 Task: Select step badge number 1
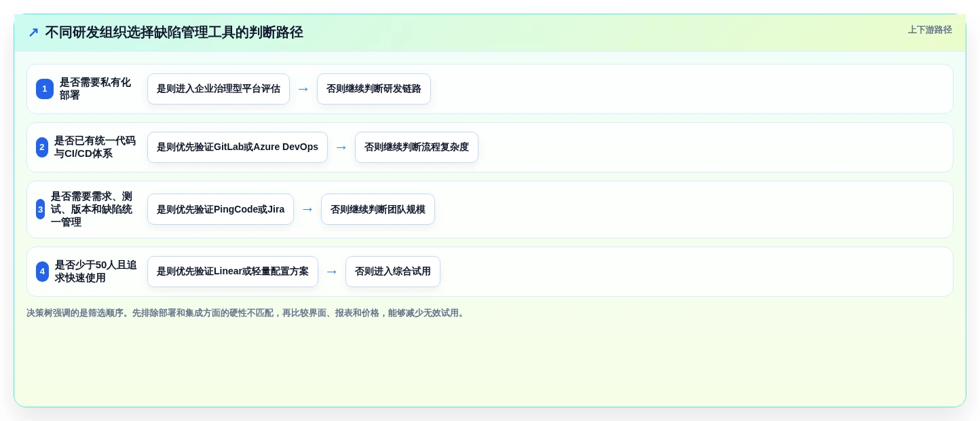pos(45,89)
